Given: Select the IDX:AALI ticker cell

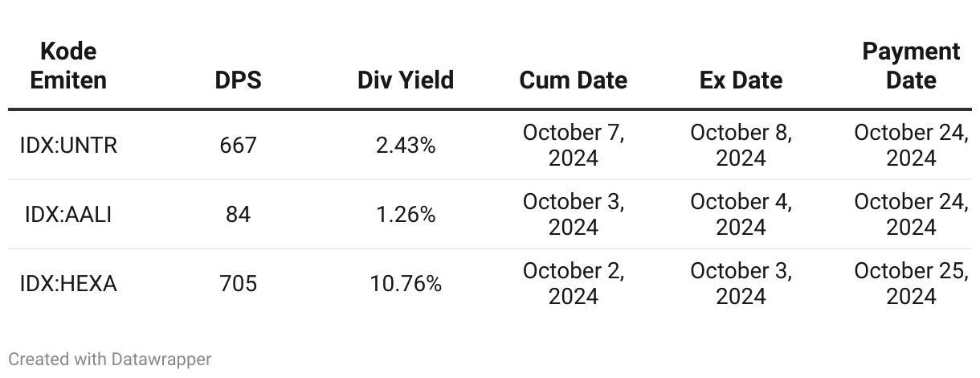Looking at the screenshot, I should pyautogui.click(x=68, y=215).
